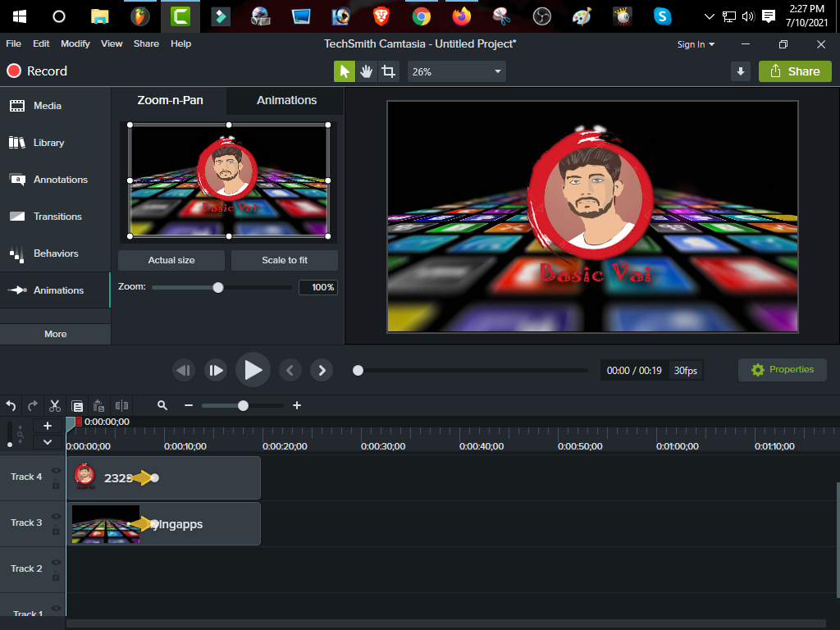Screen dimensions: 840x630
Task: Open the Library panel
Action: 55,143
